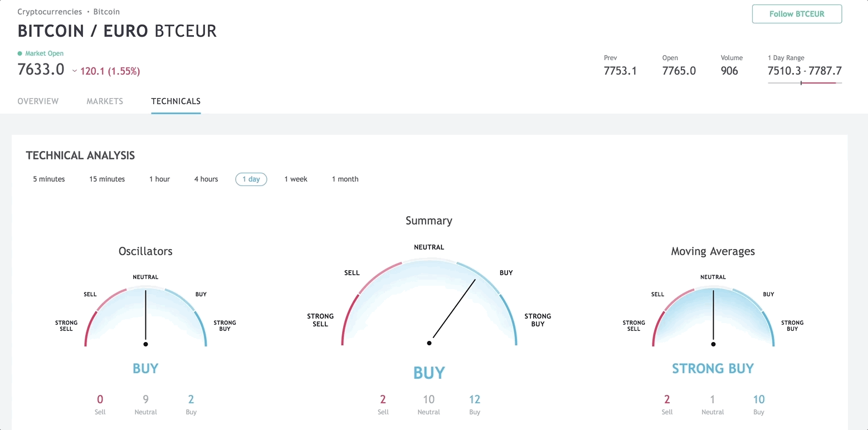The height and width of the screenshot is (430, 868).
Task: Choose the 4 hours interval
Action: click(206, 179)
